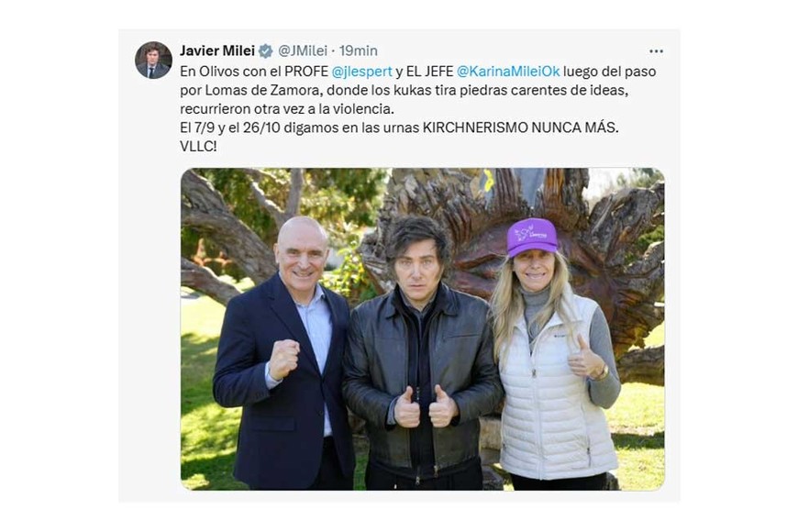Screen dimensions: 798x532
Task: Open Javier Milei's round profile avatar
Action: click(x=153, y=60)
